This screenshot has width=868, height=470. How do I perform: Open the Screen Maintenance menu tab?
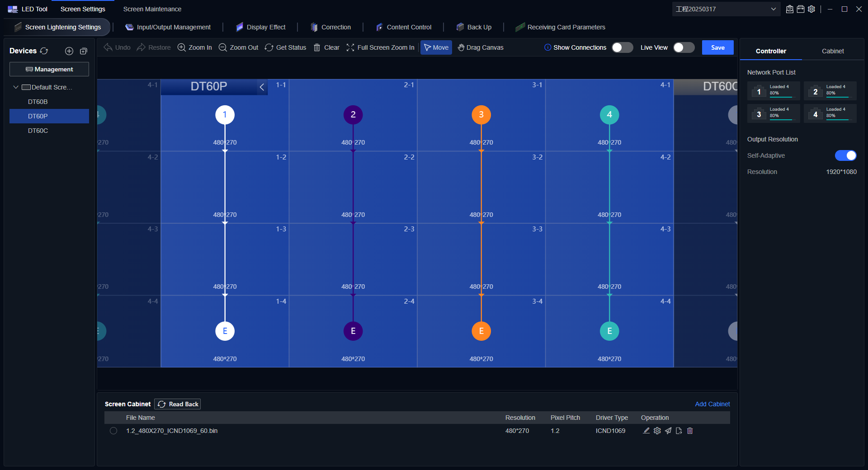coord(152,9)
